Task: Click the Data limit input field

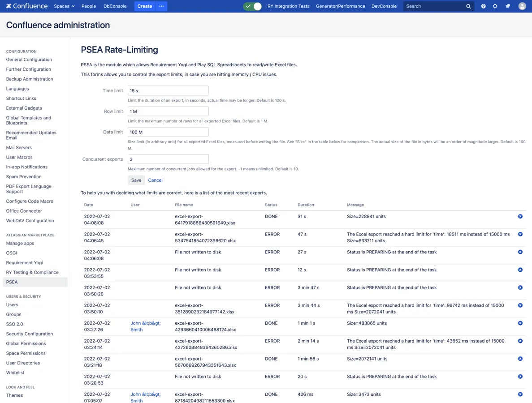Action: pyautogui.click(x=168, y=132)
